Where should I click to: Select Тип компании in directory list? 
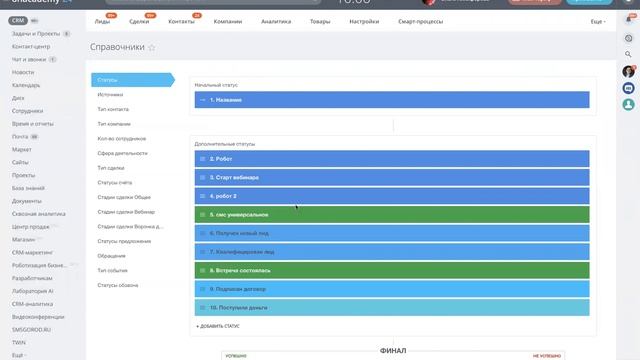point(114,124)
